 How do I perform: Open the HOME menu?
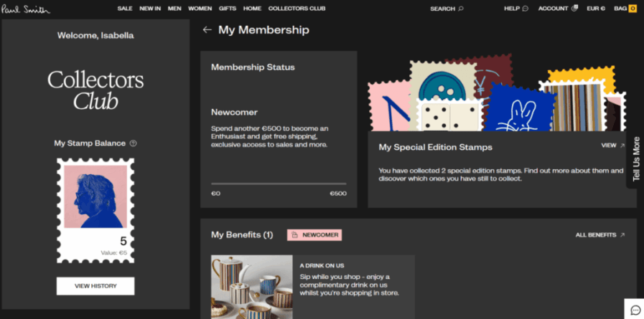tap(252, 9)
